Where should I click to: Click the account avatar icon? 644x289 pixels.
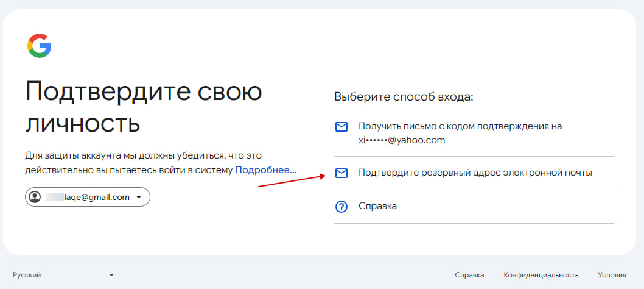pyautogui.click(x=36, y=197)
